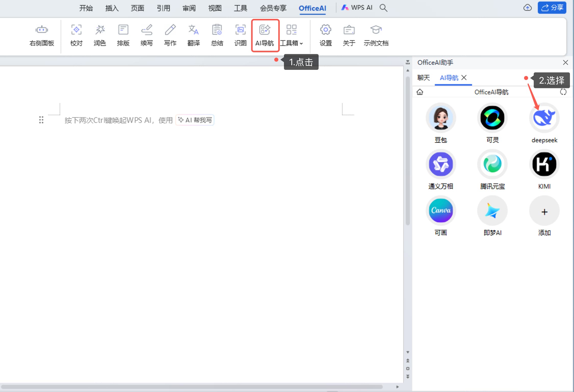This screenshot has height=392, width=574.
Task: Click the AI 帮我写 inline button
Action: point(195,120)
